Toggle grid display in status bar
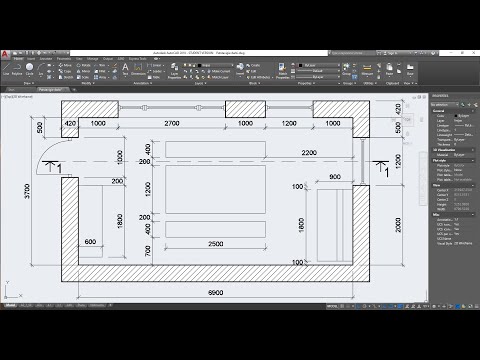 [x=342, y=306]
